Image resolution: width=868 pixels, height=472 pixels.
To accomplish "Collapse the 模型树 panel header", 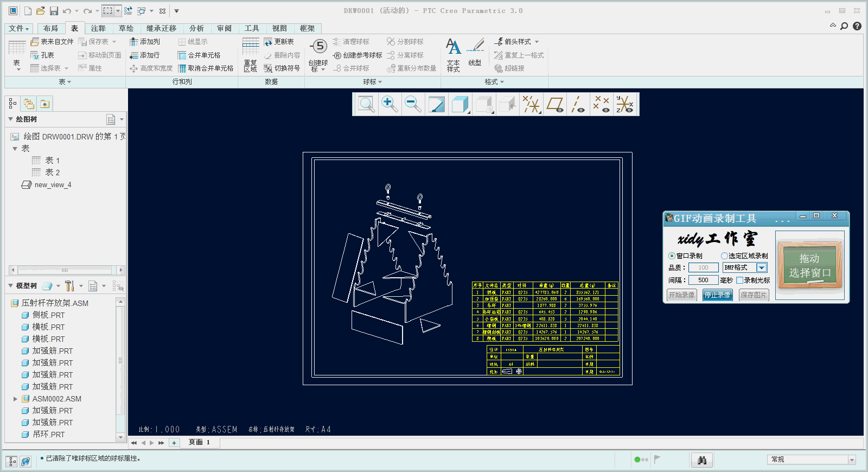I will pos(10,286).
